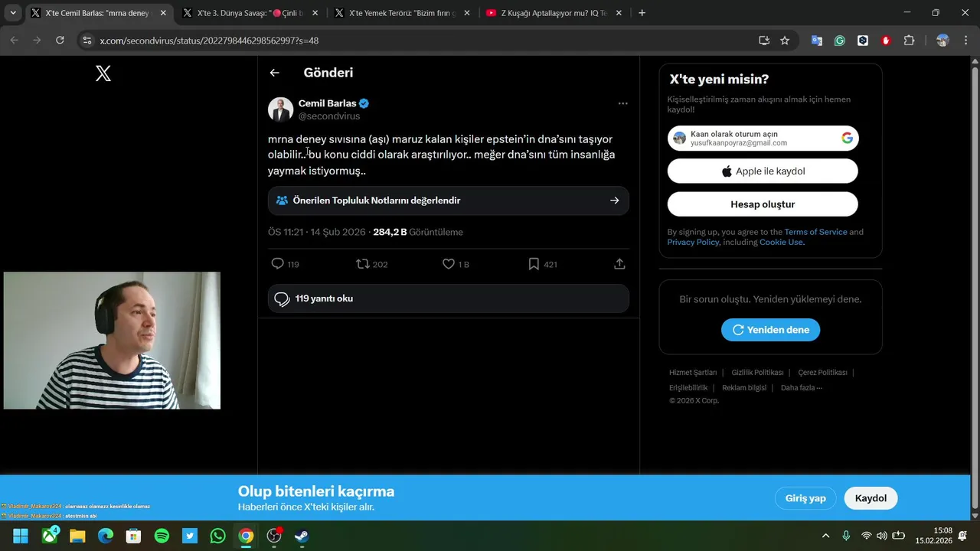Open Reklam bilgisi footer link
980x551 pixels.
(x=744, y=388)
